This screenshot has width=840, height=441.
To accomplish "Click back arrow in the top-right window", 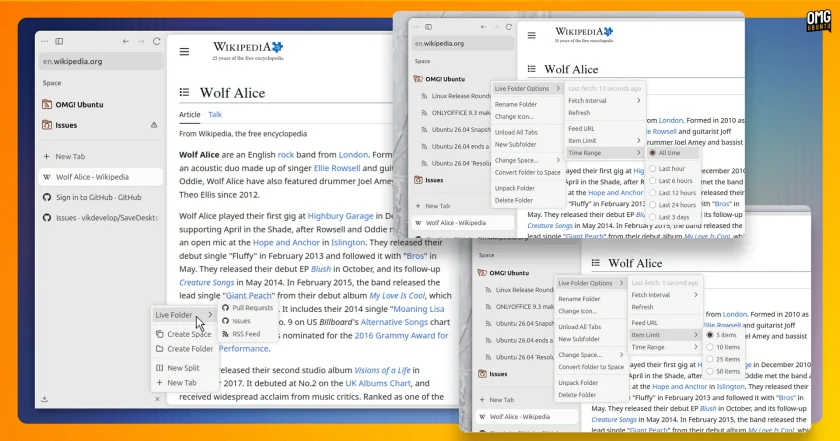I will click(484, 27).
